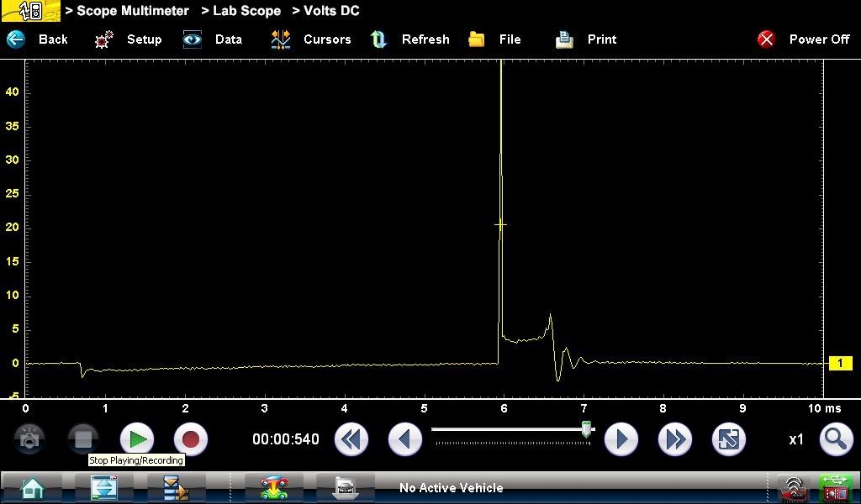The height and width of the screenshot is (504, 861).
Task: Open the Data menu
Action: point(214,39)
